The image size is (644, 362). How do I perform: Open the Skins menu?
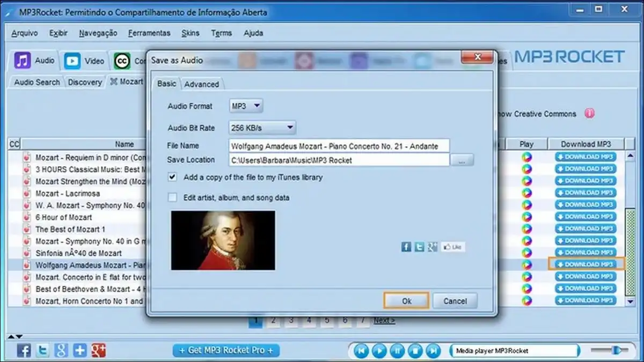point(191,33)
